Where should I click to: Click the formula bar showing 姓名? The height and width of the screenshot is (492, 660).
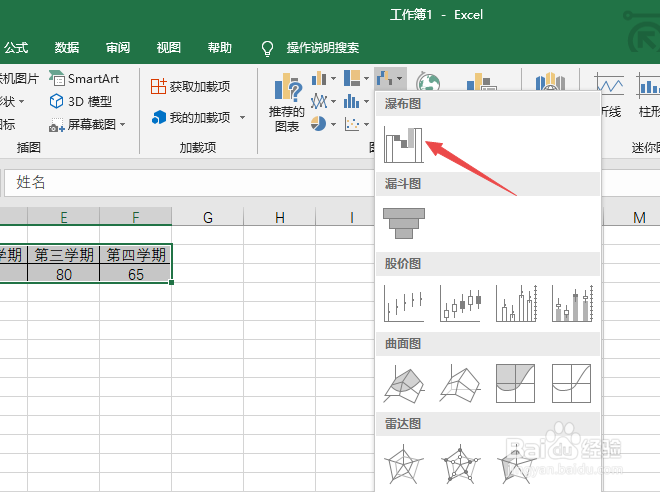click(189, 183)
